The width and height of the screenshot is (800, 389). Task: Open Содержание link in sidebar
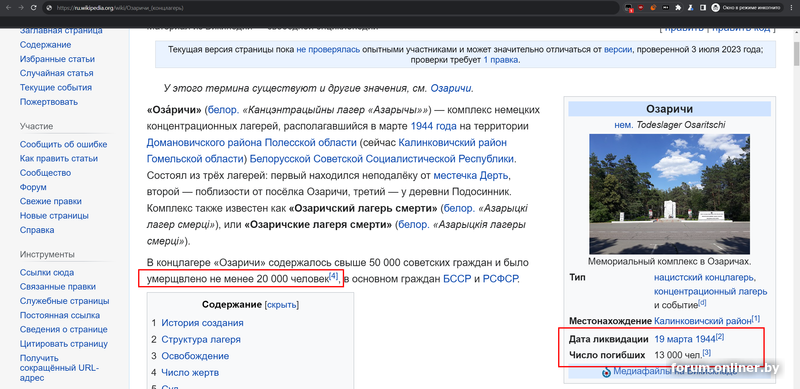pyautogui.click(x=45, y=44)
